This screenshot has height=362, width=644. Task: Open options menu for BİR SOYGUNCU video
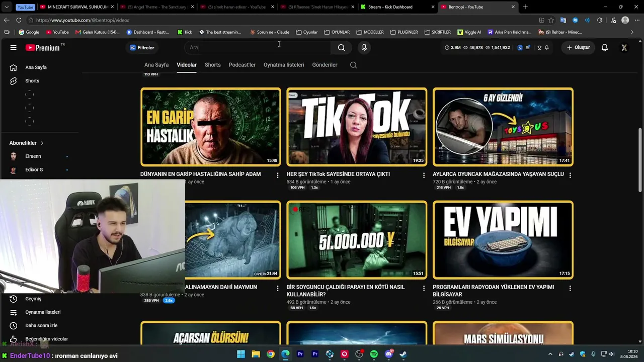click(424, 288)
